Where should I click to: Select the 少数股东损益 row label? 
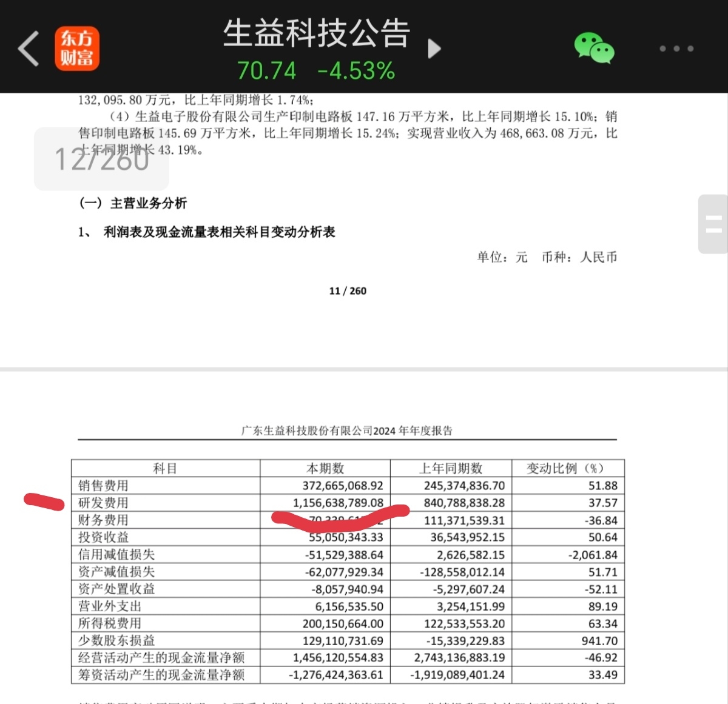116,640
